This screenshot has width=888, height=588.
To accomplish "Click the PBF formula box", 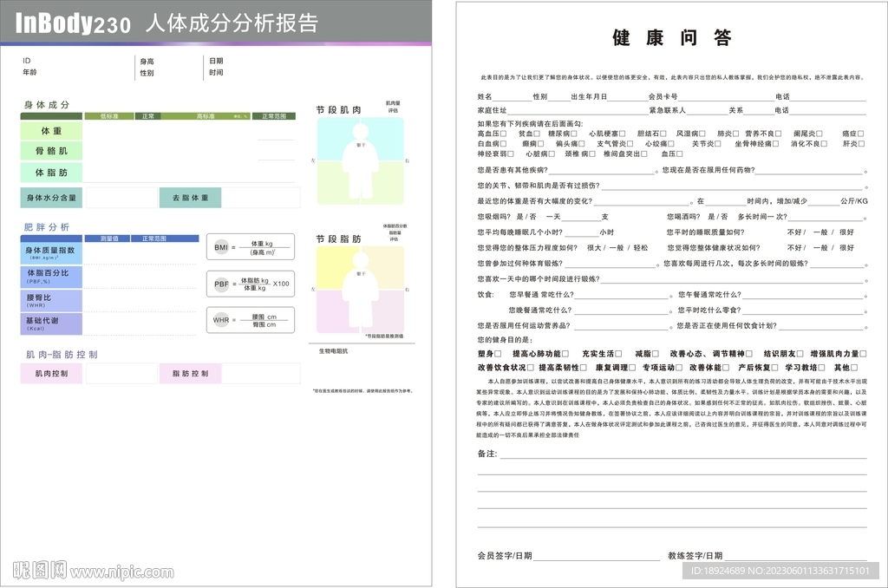I will [x=251, y=284].
